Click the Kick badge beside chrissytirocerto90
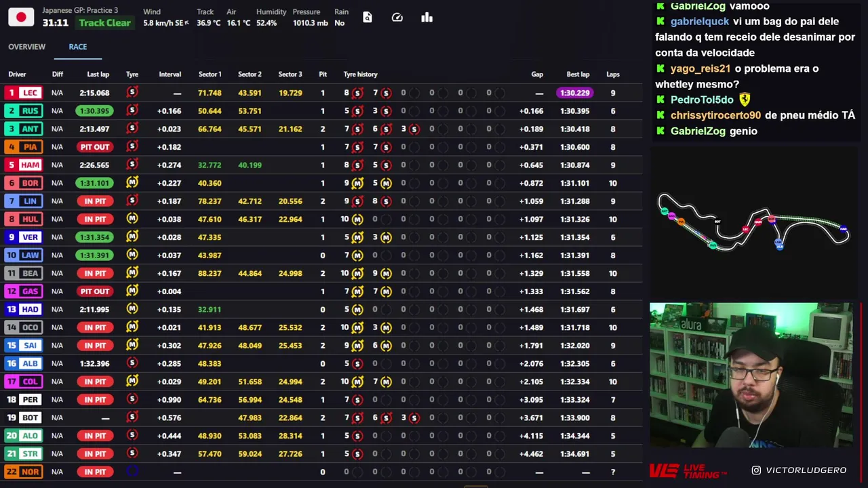This screenshot has height=488, width=868. 660,115
